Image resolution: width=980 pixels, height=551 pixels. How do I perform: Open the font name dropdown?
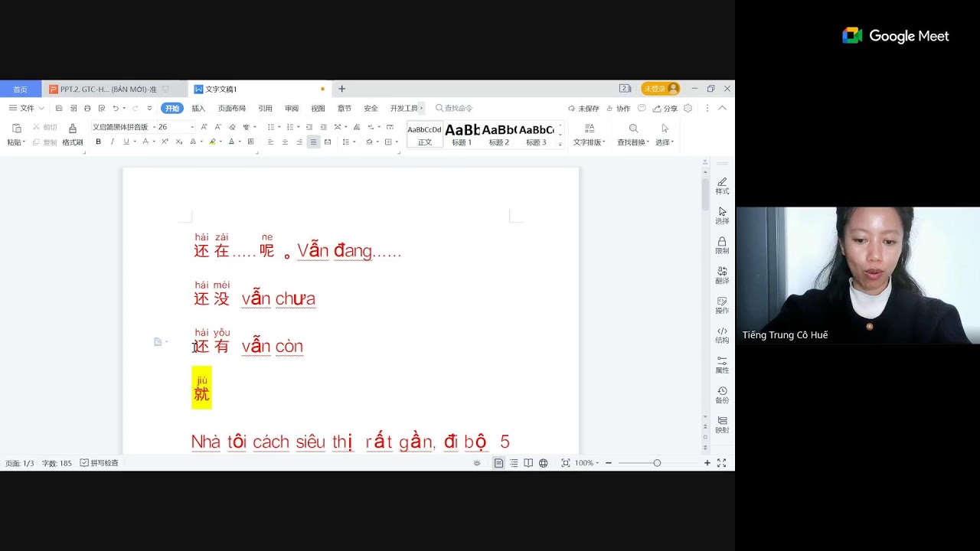click(x=154, y=127)
